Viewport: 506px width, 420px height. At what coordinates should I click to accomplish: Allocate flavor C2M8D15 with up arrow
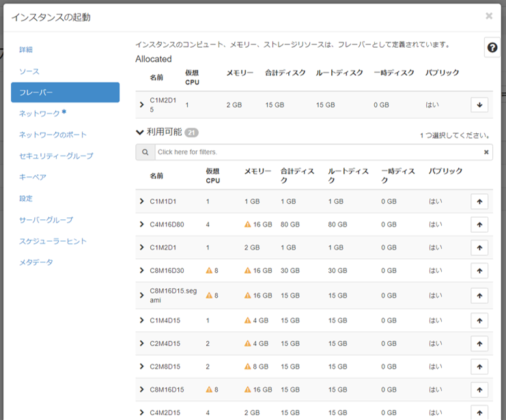tap(479, 367)
